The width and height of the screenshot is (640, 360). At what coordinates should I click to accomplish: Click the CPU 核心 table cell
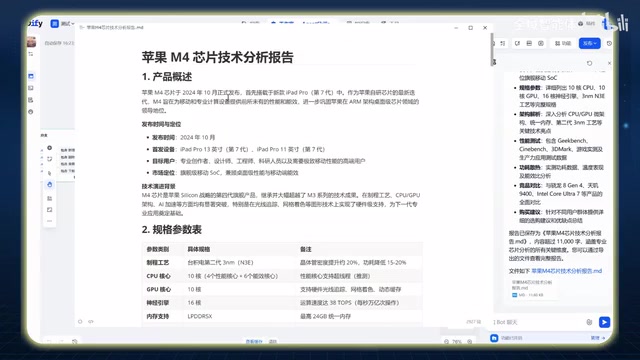point(159,276)
